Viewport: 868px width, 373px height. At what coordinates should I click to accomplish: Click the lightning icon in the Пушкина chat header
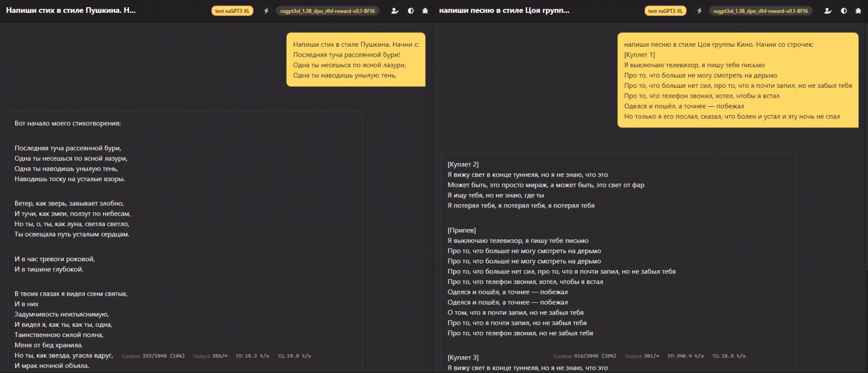pyautogui.click(x=266, y=11)
